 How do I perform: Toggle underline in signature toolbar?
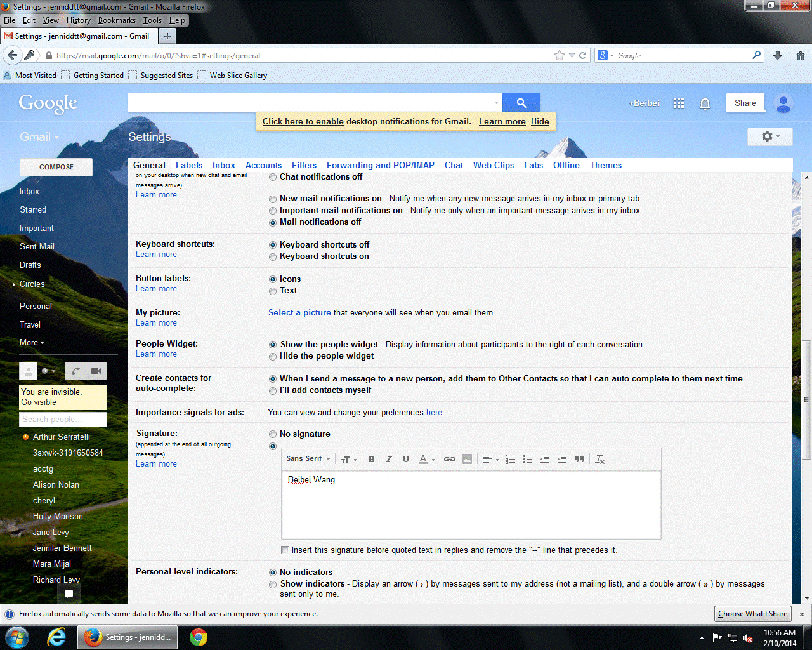coord(406,459)
